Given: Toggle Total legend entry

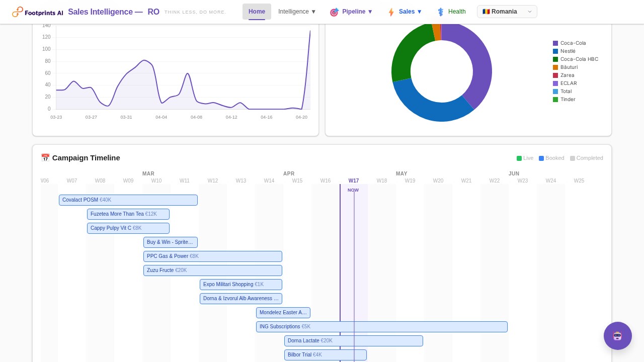Looking at the screenshot, I should pyautogui.click(x=562, y=92).
